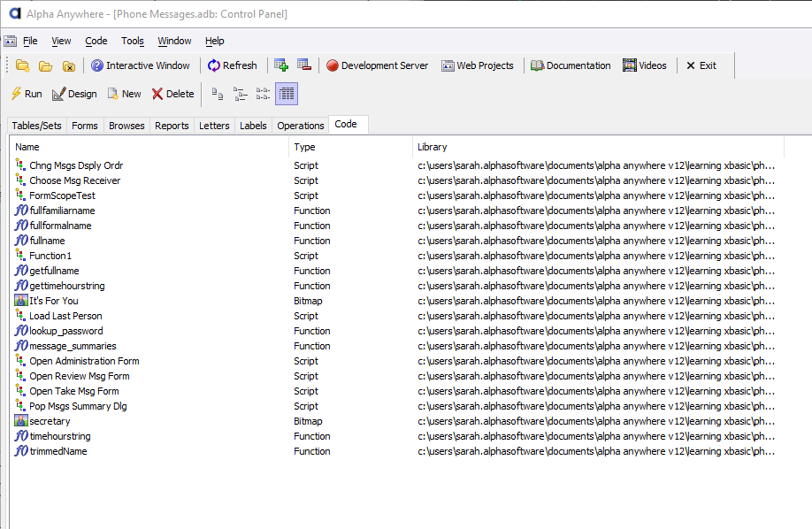Click the open database folder icon
Screen dimensions: 812x529
(46, 65)
